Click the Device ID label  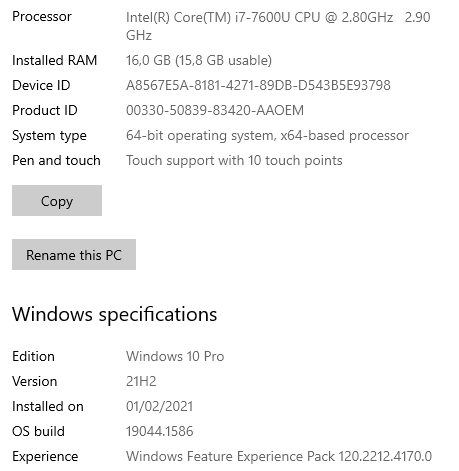tap(41, 85)
